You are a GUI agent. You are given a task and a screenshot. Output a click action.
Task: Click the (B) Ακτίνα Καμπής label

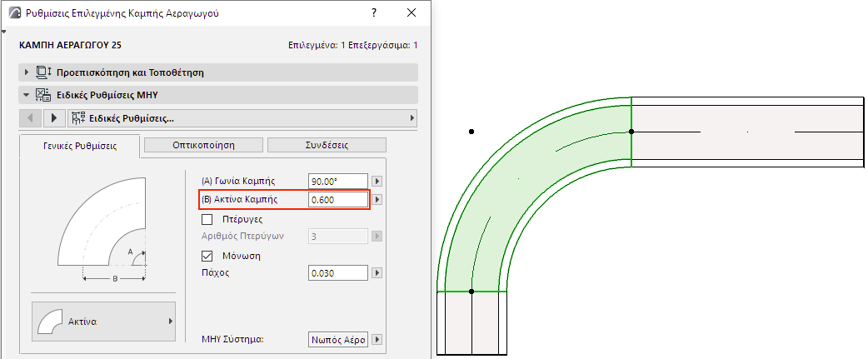240,200
